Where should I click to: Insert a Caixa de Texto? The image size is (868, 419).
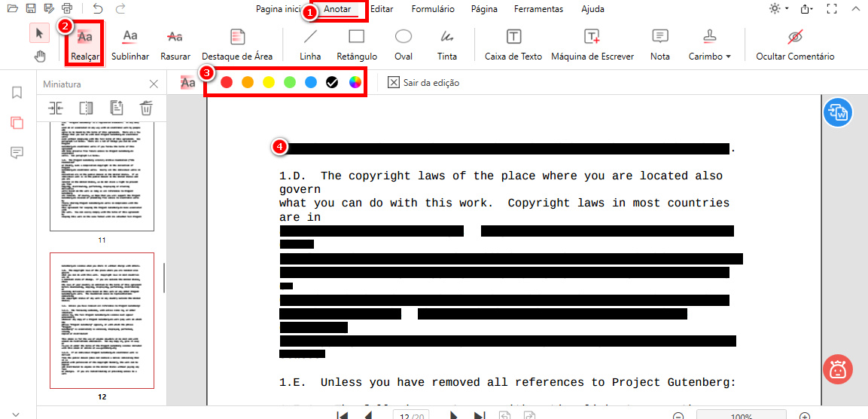pyautogui.click(x=513, y=44)
